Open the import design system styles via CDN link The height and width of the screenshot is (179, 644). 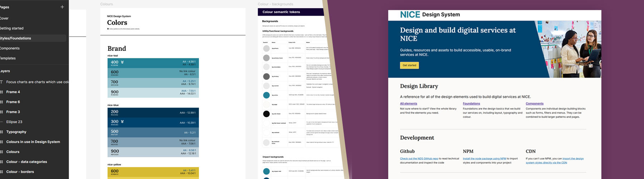click(555, 161)
